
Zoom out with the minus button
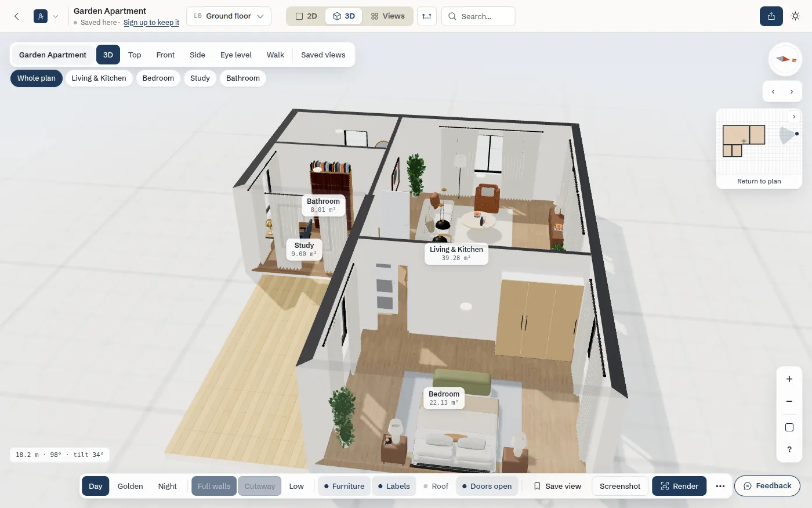[789, 402]
